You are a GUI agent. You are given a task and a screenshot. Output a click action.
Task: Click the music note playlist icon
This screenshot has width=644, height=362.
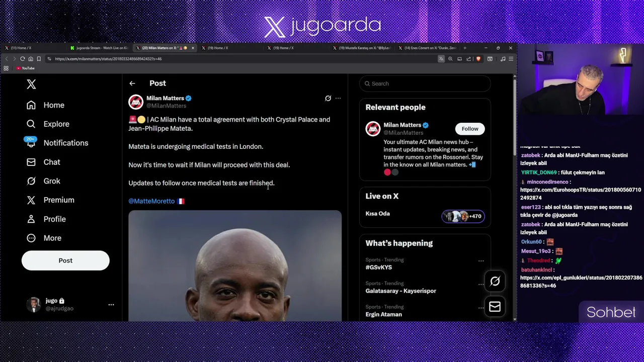503,59
